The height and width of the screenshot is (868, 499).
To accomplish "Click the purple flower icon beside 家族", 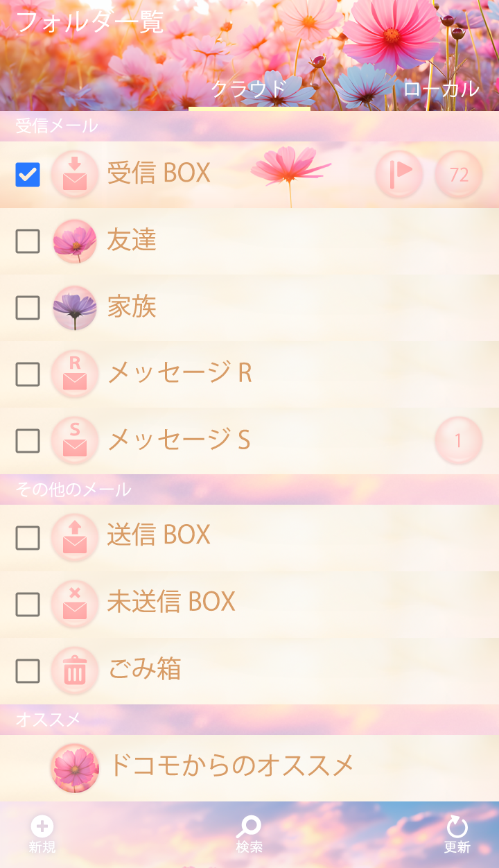I will coord(75,308).
